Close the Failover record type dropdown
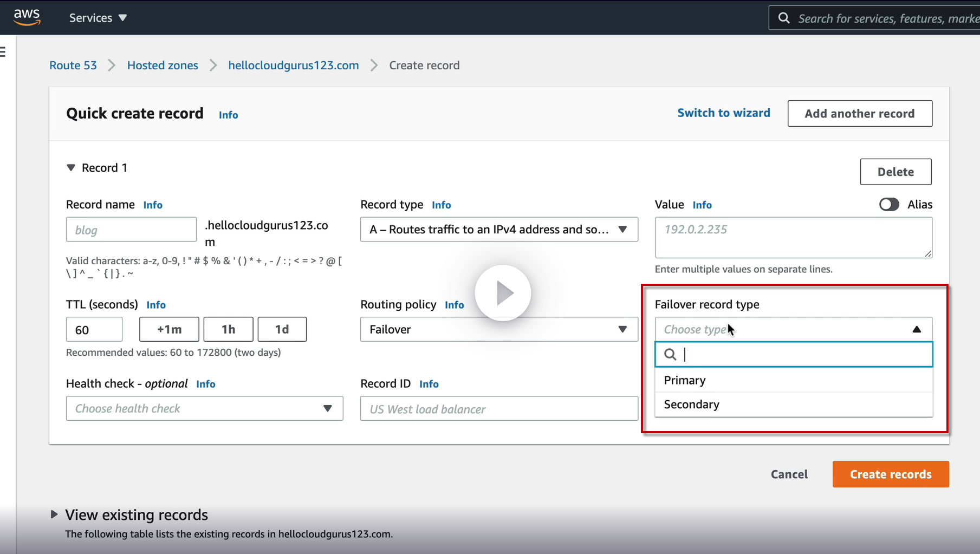The height and width of the screenshot is (554, 980). coord(794,329)
